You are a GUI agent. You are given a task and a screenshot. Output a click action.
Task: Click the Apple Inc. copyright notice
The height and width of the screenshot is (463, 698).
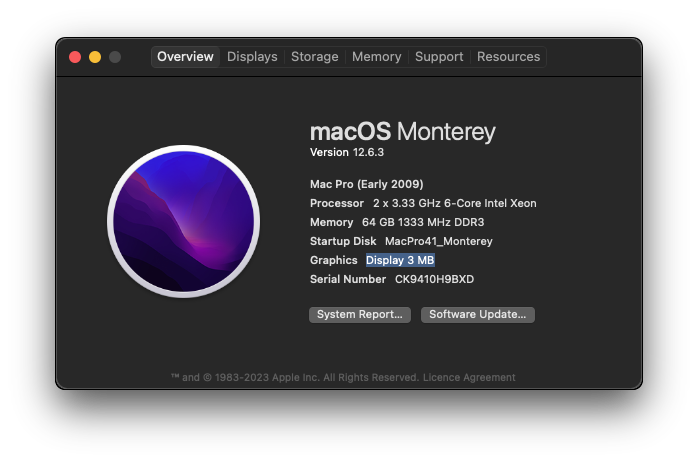point(295,378)
